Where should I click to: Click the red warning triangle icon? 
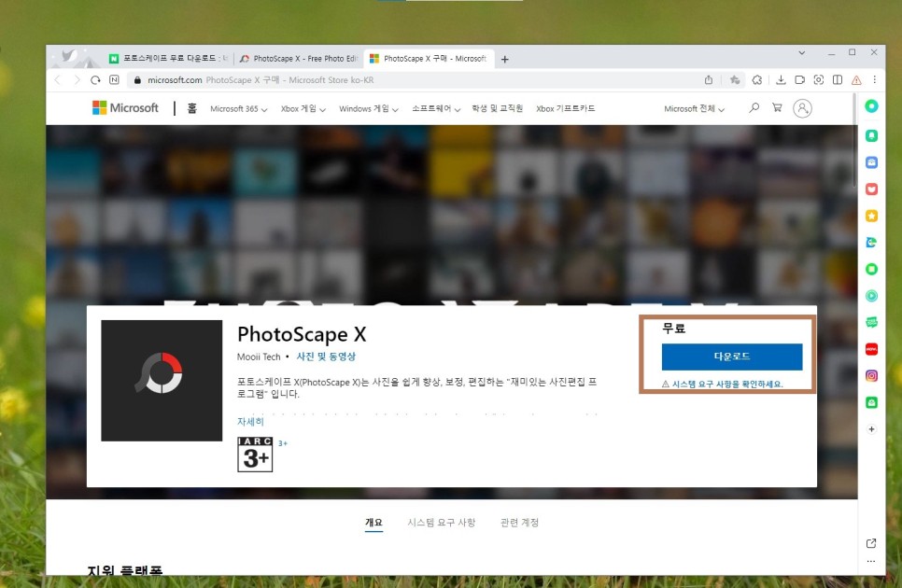coord(856,80)
